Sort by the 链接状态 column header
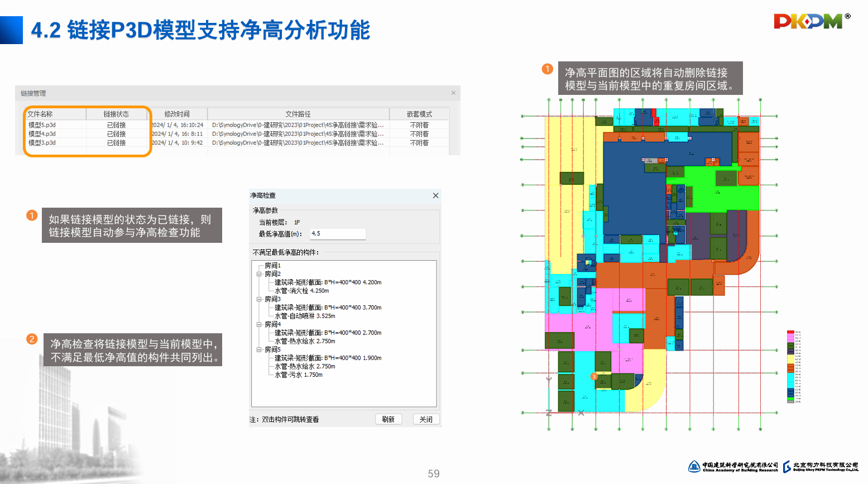This screenshot has width=868, height=484. [116, 114]
